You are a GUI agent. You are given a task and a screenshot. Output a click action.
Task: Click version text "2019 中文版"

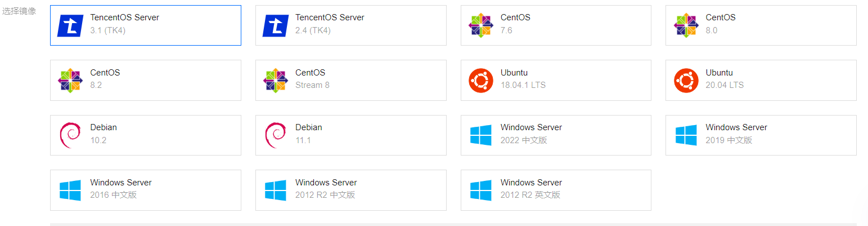point(729,140)
